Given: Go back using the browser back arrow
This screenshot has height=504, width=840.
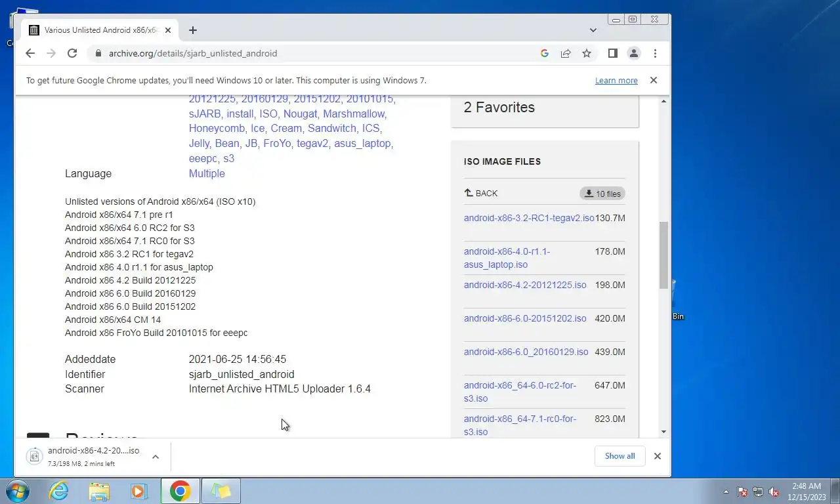Looking at the screenshot, I should coord(30,53).
